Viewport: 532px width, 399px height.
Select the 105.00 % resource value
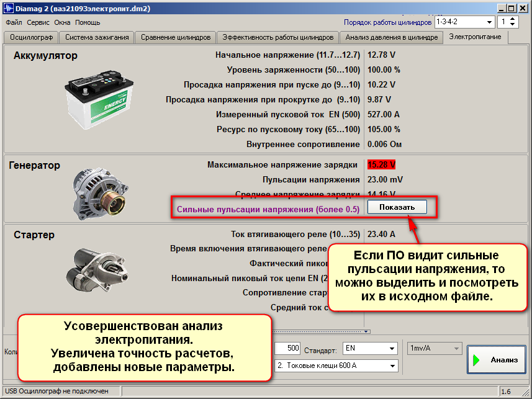[384, 130]
